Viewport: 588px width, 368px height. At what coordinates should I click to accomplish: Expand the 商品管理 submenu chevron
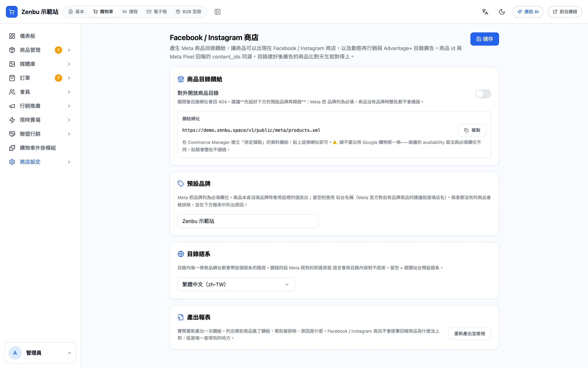pyautogui.click(x=69, y=50)
